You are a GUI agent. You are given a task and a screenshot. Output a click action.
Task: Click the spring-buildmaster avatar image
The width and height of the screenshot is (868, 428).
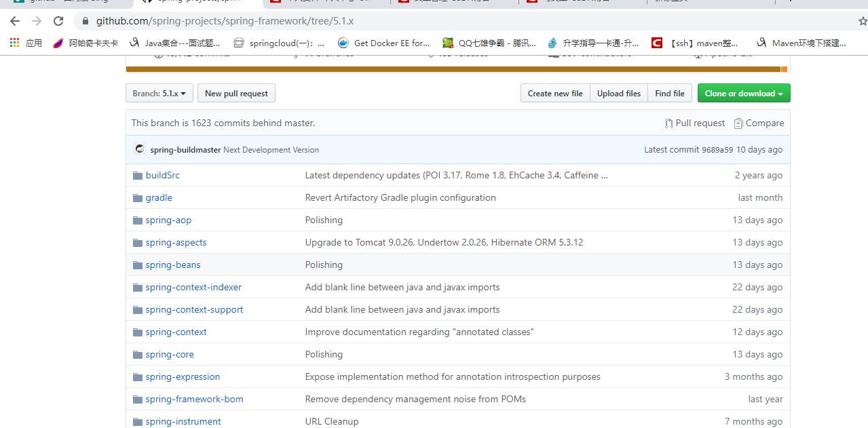140,149
